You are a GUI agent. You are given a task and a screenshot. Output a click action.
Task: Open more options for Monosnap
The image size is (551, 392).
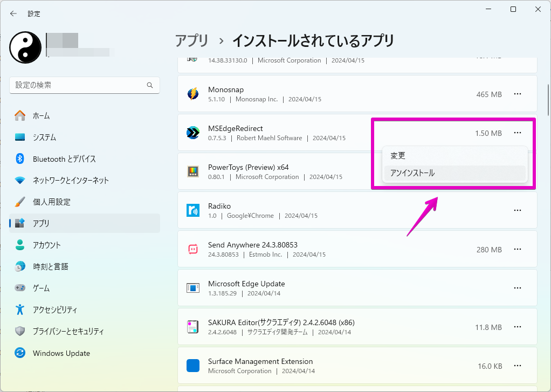517,94
